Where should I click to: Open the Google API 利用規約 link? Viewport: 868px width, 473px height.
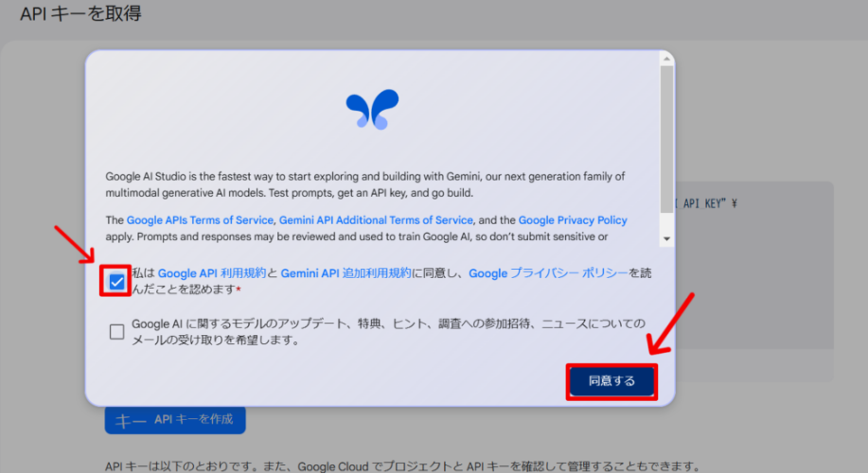212,273
